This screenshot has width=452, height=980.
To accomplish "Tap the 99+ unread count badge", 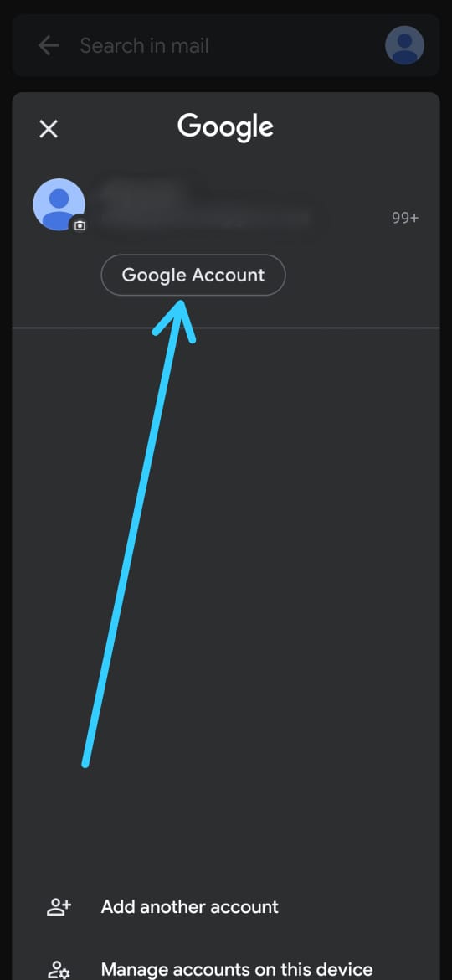I will 405,218.
